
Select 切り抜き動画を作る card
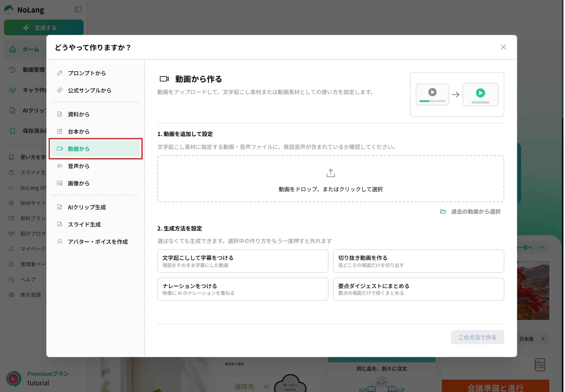click(x=418, y=261)
